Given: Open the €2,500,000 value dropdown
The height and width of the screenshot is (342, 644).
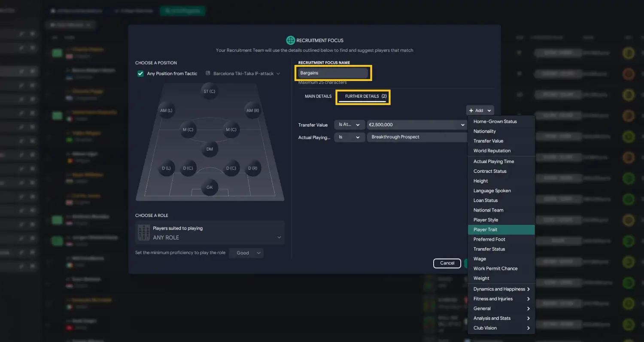Looking at the screenshot, I should (x=417, y=125).
